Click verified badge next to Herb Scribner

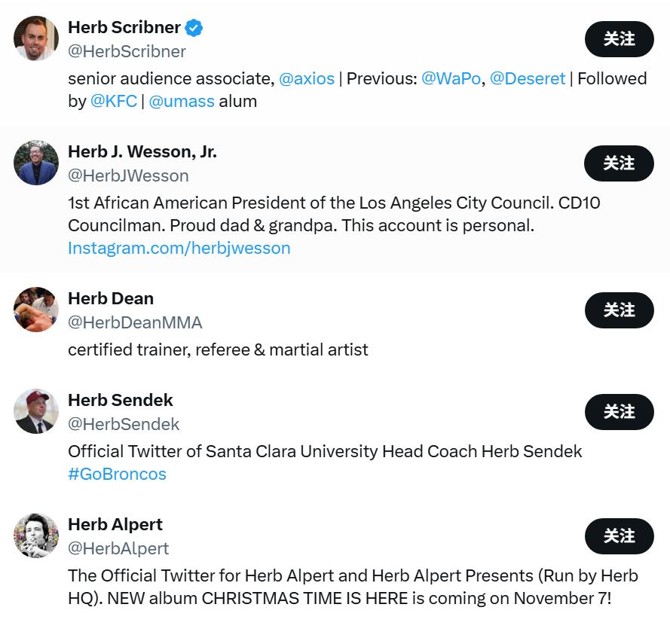tap(194, 28)
